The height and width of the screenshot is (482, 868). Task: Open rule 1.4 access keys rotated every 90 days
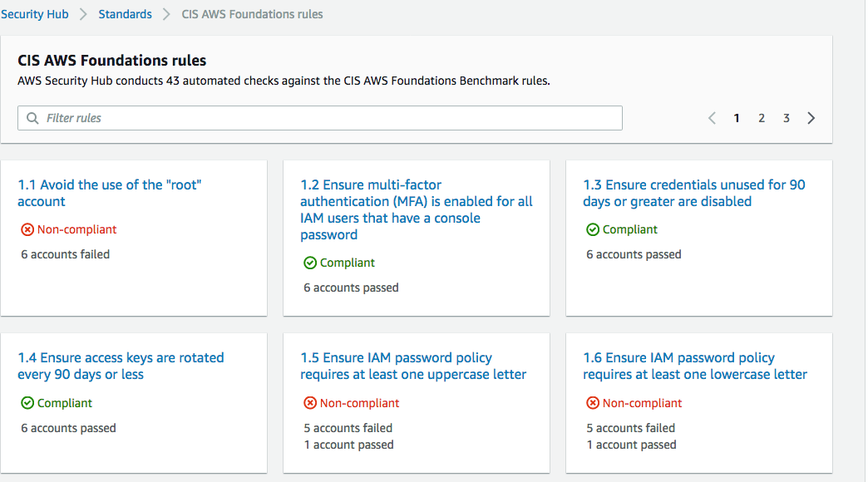121,366
